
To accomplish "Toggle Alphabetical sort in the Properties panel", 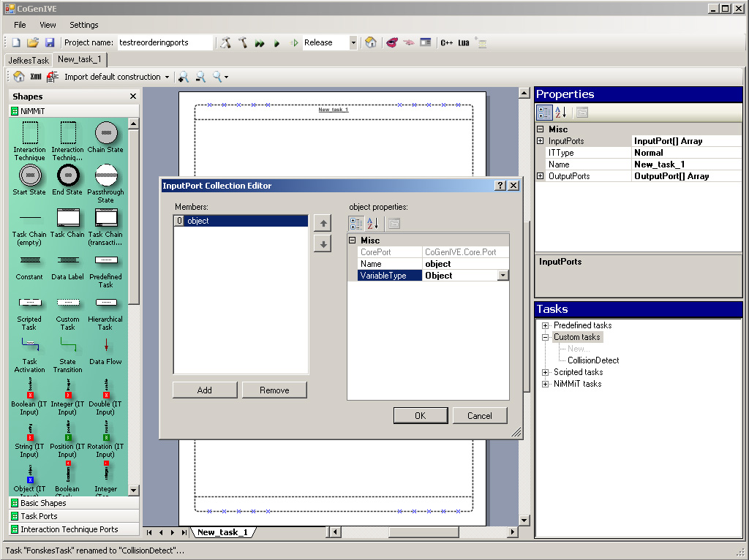I will [561, 113].
